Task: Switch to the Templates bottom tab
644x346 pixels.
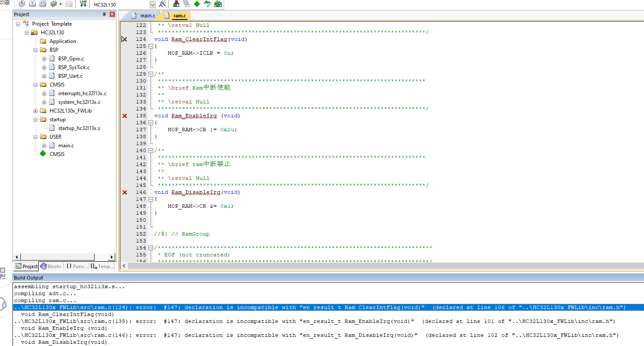Action: [103, 266]
